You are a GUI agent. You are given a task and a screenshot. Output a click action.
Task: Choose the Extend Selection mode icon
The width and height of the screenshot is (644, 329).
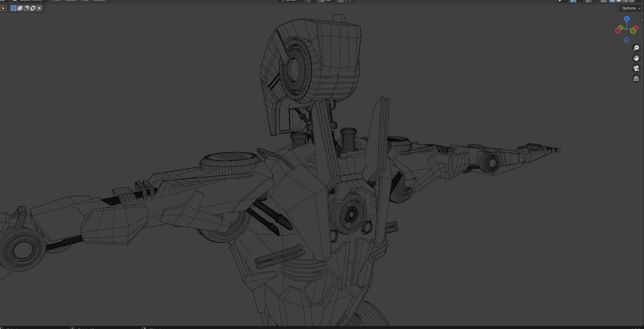point(20,8)
